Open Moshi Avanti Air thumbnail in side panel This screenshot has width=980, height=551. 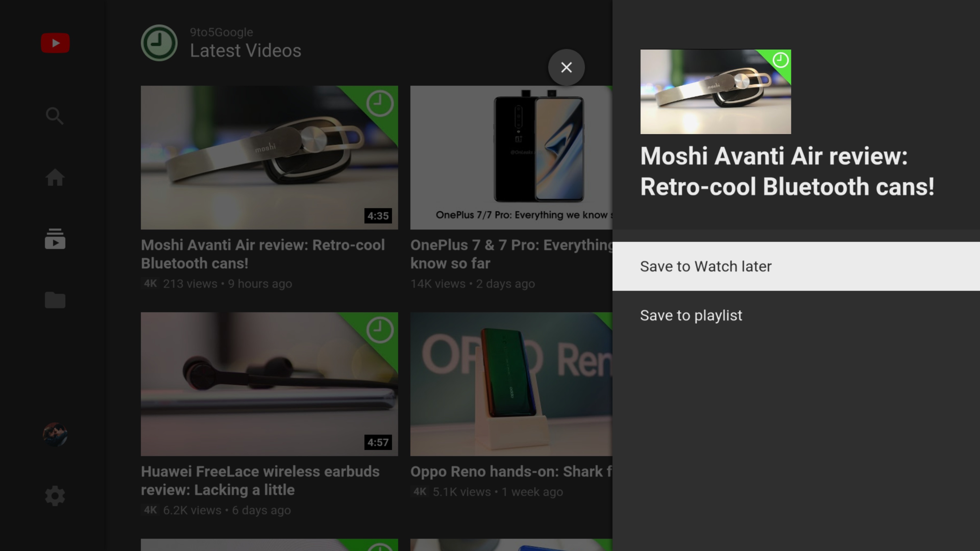click(x=715, y=92)
